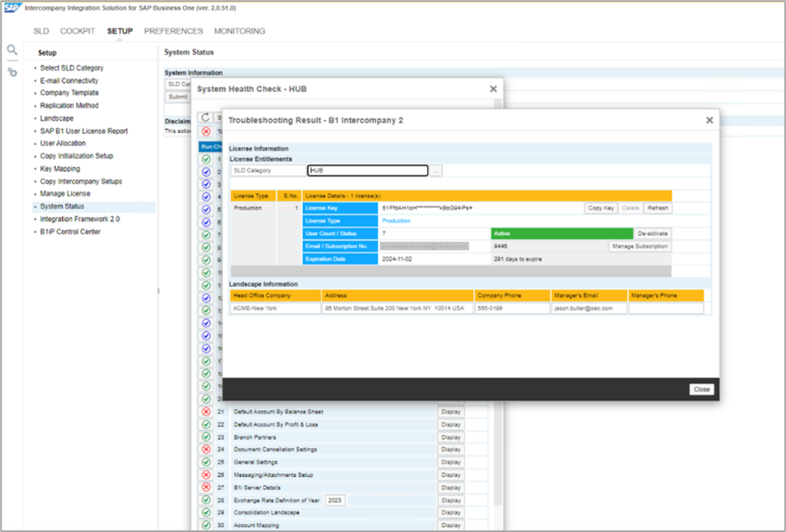Click the gears settings icon in left rail
The image size is (786, 532).
click(x=12, y=72)
